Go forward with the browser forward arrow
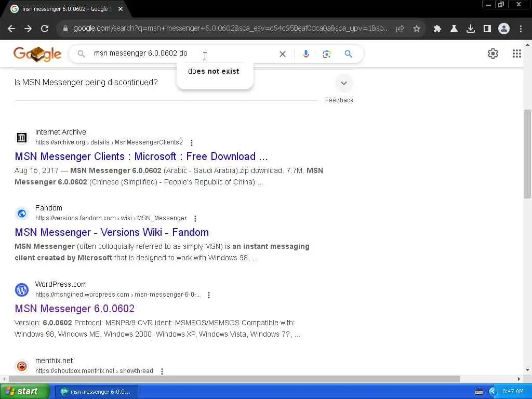The height and width of the screenshot is (399, 532). coord(28,29)
